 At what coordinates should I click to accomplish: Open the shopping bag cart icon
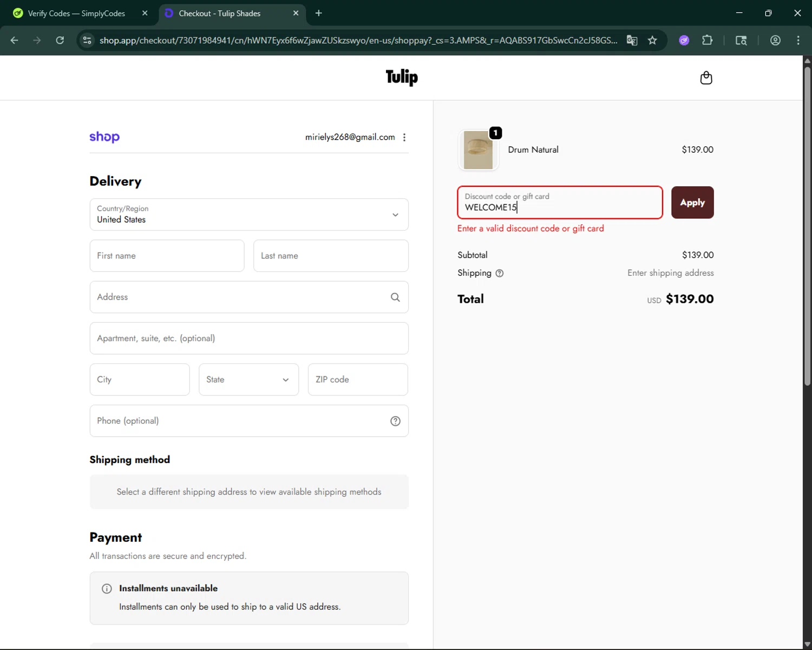click(706, 78)
